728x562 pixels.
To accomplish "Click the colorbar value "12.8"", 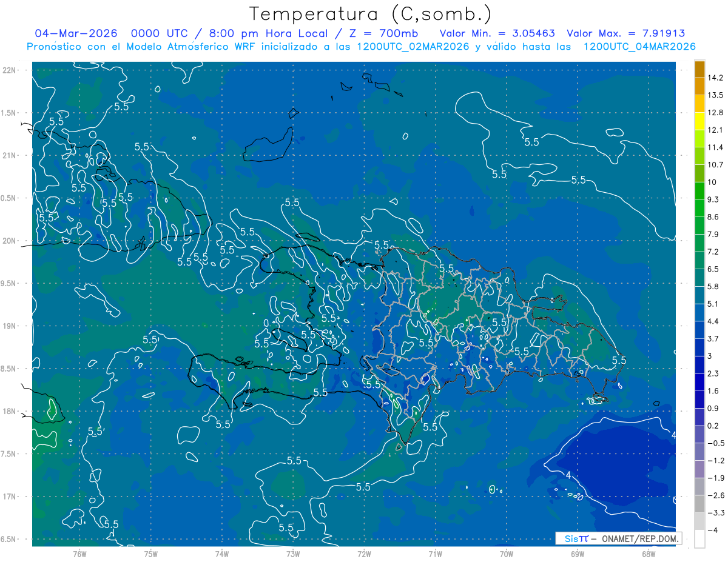I will (716, 113).
